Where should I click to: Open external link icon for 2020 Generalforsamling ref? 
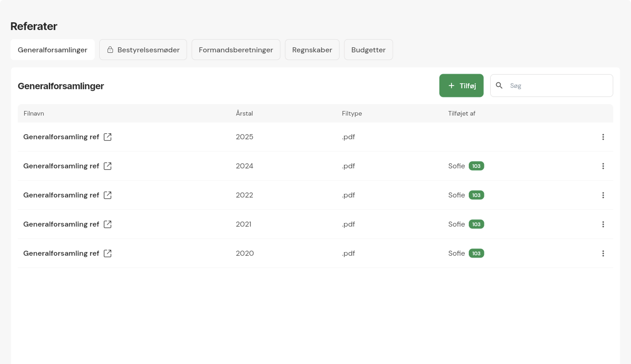point(108,253)
